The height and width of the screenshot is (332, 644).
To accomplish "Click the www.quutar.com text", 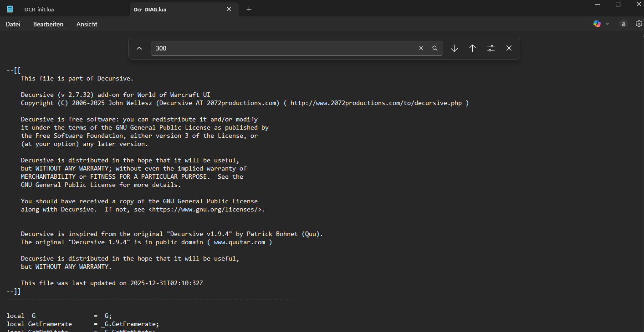I will (x=239, y=242).
